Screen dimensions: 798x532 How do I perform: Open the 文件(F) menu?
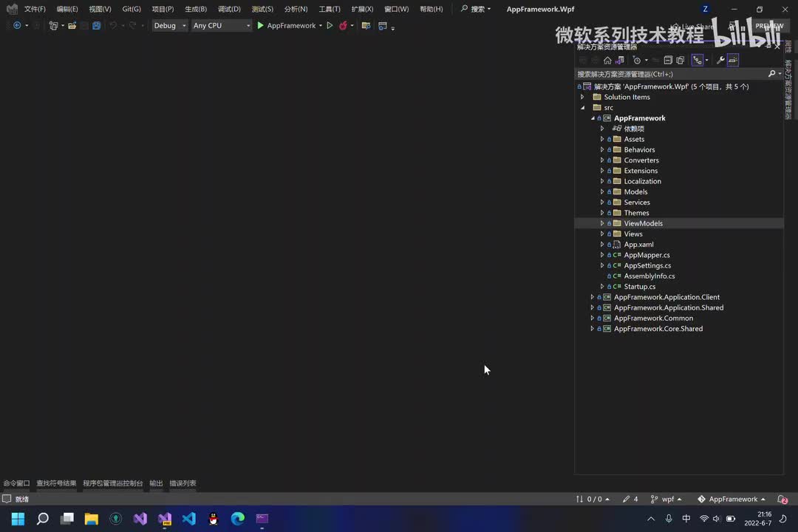pyautogui.click(x=35, y=9)
